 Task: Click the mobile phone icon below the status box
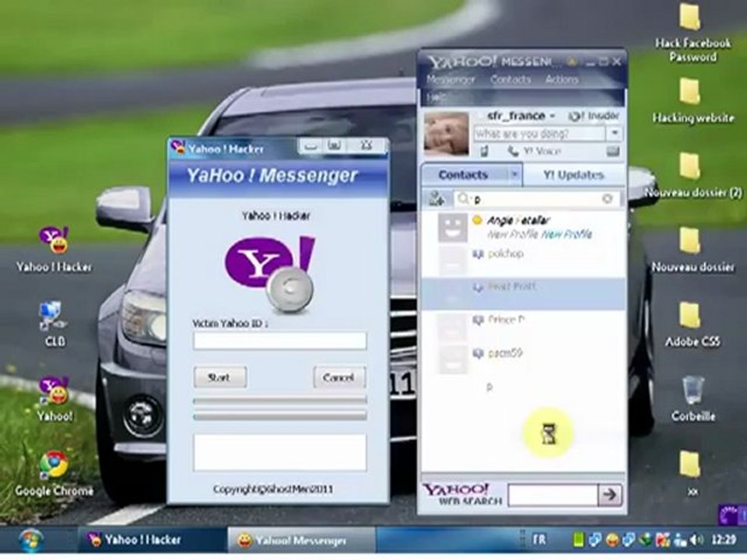click(484, 152)
